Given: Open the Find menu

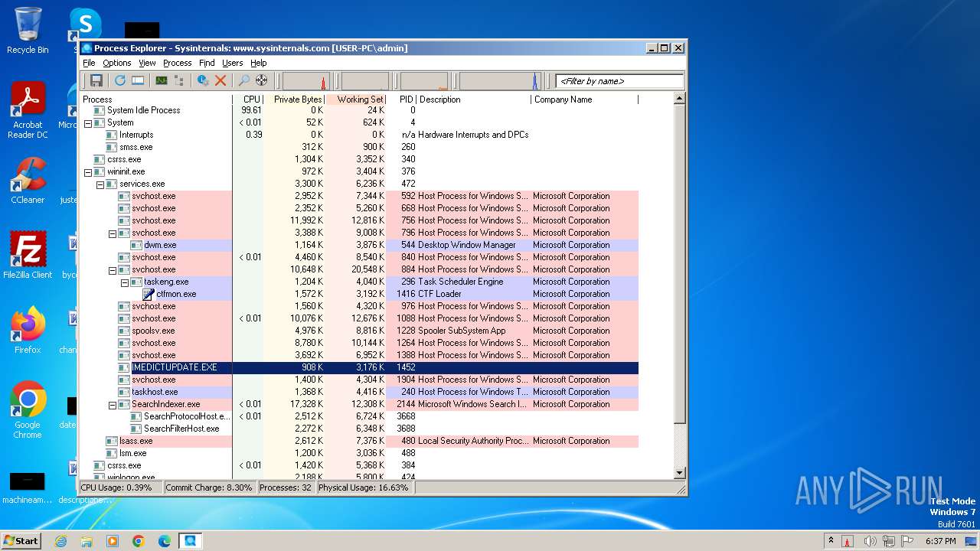Looking at the screenshot, I should coord(207,63).
